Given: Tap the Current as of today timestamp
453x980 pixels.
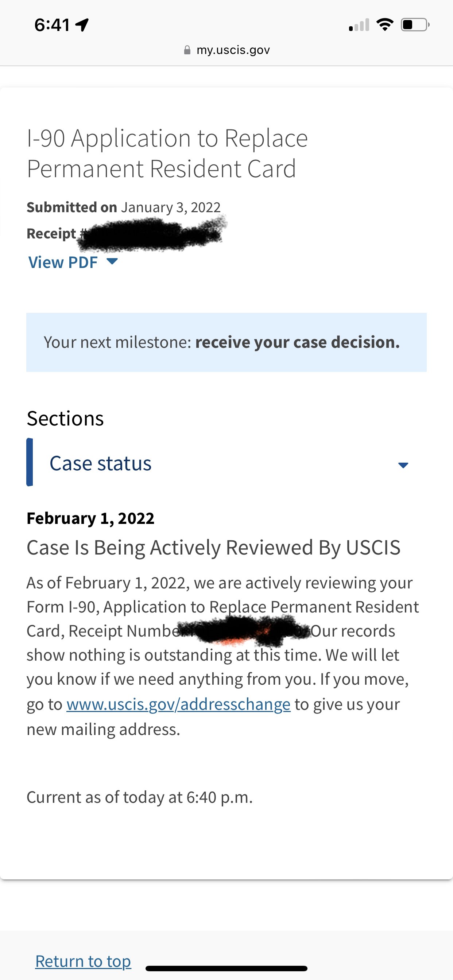Looking at the screenshot, I should [x=139, y=797].
